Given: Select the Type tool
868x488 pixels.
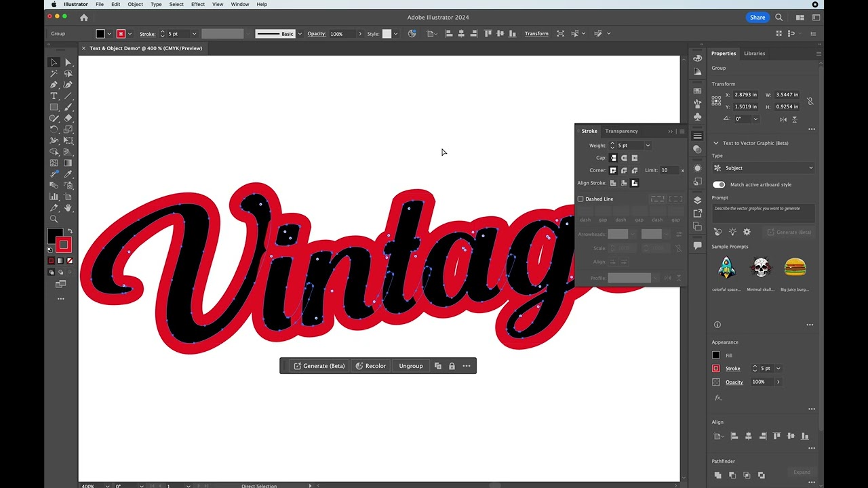Looking at the screenshot, I should [x=54, y=96].
